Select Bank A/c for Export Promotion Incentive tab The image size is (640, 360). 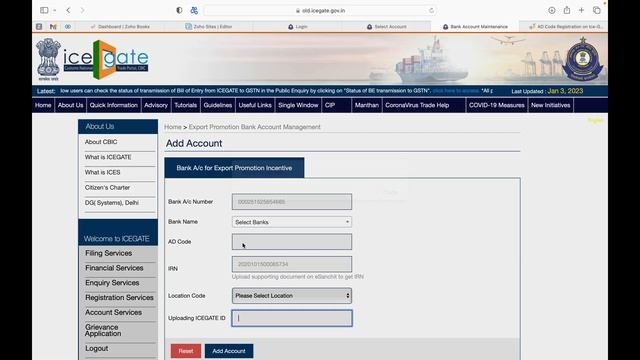pyautogui.click(x=234, y=168)
